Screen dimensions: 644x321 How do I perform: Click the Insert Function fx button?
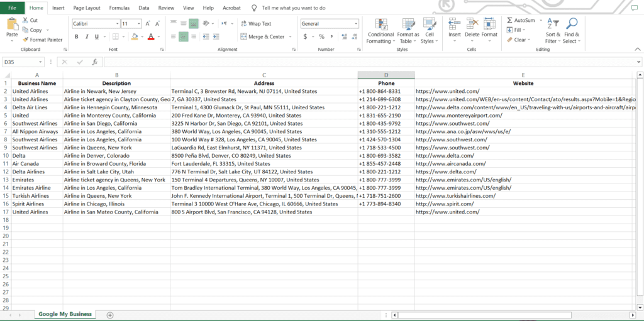coord(94,62)
